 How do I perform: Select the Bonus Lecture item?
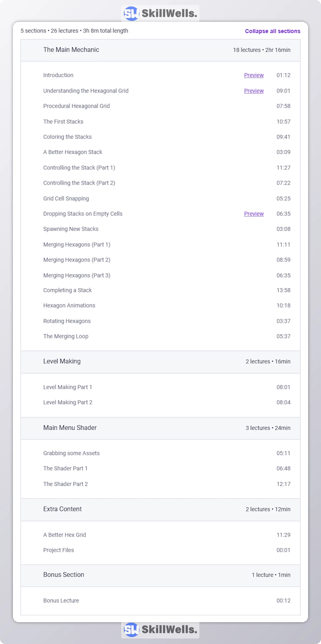(61, 601)
